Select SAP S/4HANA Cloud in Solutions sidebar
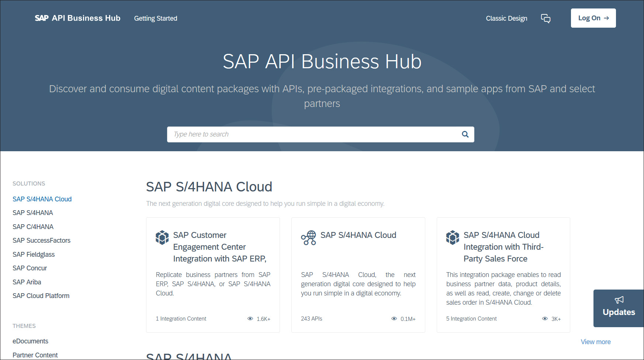The image size is (644, 360). point(42,199)
